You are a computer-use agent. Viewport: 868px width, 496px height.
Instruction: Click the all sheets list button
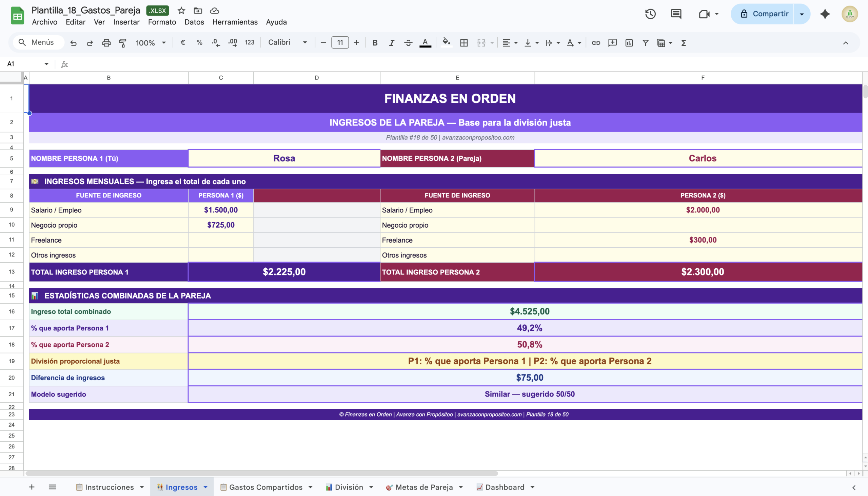click(52, 487)
